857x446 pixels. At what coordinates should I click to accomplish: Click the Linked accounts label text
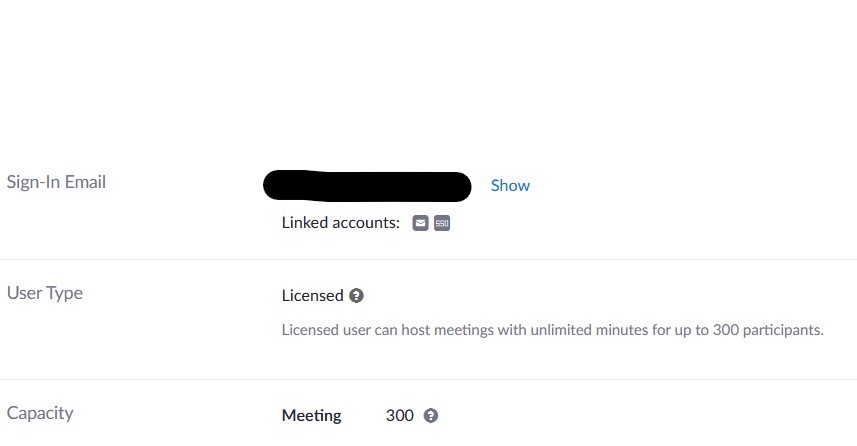coord(341,223)
